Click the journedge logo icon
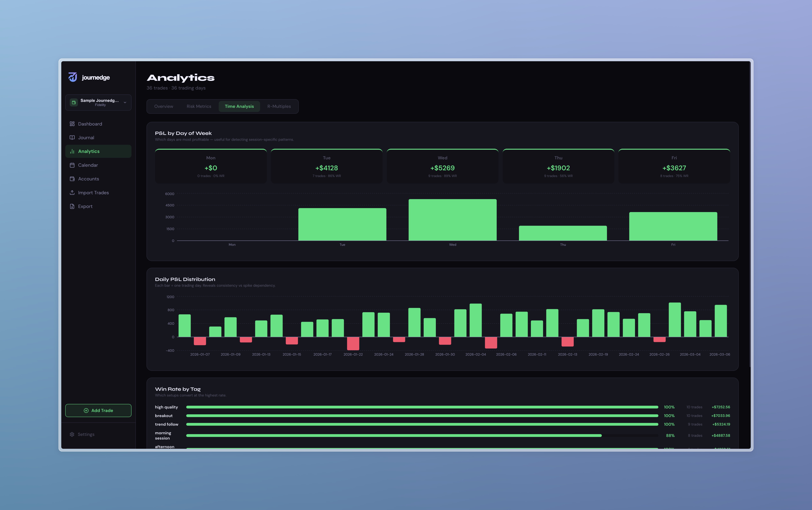This screenshot has width=812, height=510. point(73,77)
